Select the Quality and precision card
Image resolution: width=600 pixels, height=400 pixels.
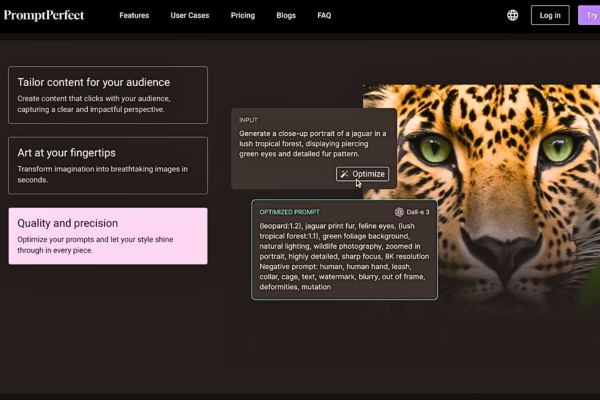coord(108,236)
